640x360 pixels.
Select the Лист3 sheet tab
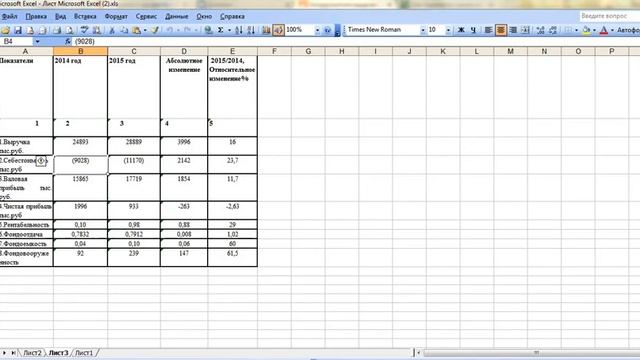tap(58, 353)
